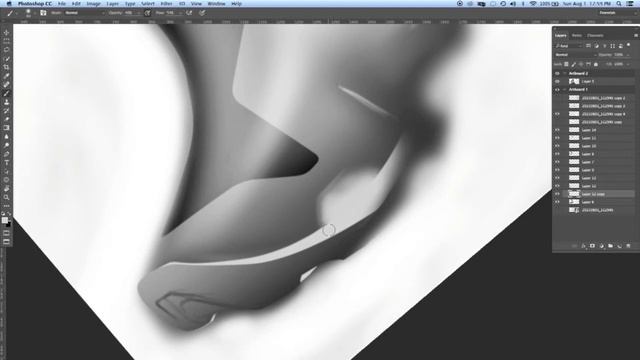This screenshot has height=360, width=640.
Task: Open the Edit Toolbar three-dots menu
Action: [6, 206]
